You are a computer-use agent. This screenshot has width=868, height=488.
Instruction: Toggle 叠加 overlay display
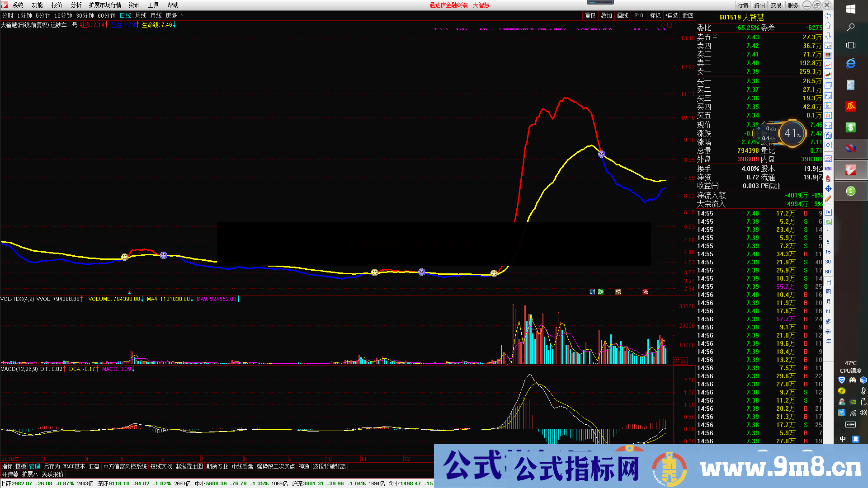click(x=606, y=15)
